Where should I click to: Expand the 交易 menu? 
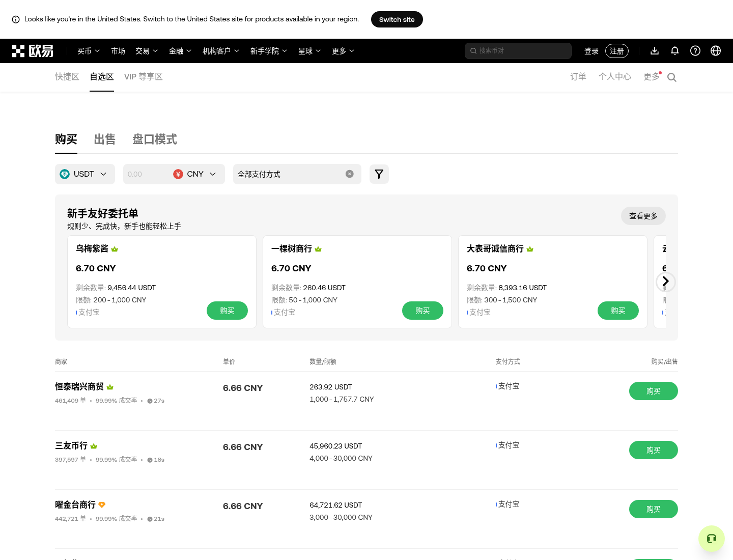147,51
